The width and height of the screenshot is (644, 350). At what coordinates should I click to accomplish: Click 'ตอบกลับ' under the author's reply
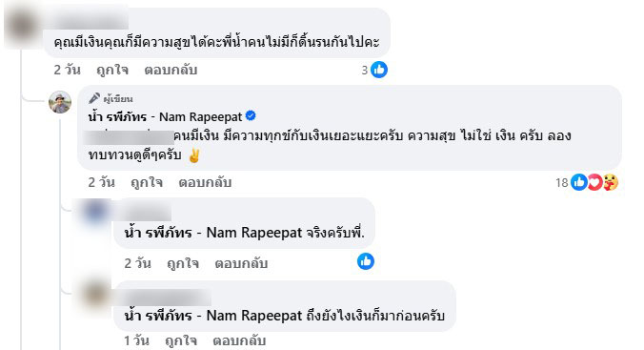pos(205,182)
